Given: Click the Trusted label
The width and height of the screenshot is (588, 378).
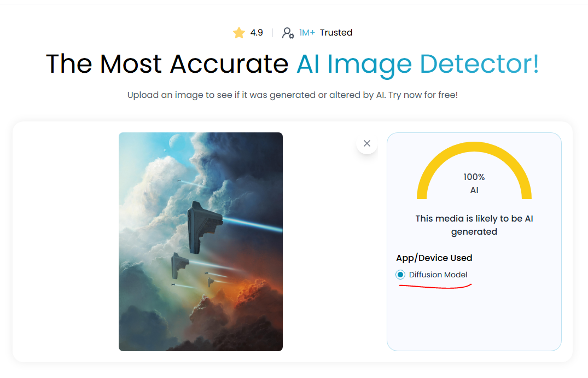Looking at the screenshot, I should [x=336, y=33].
